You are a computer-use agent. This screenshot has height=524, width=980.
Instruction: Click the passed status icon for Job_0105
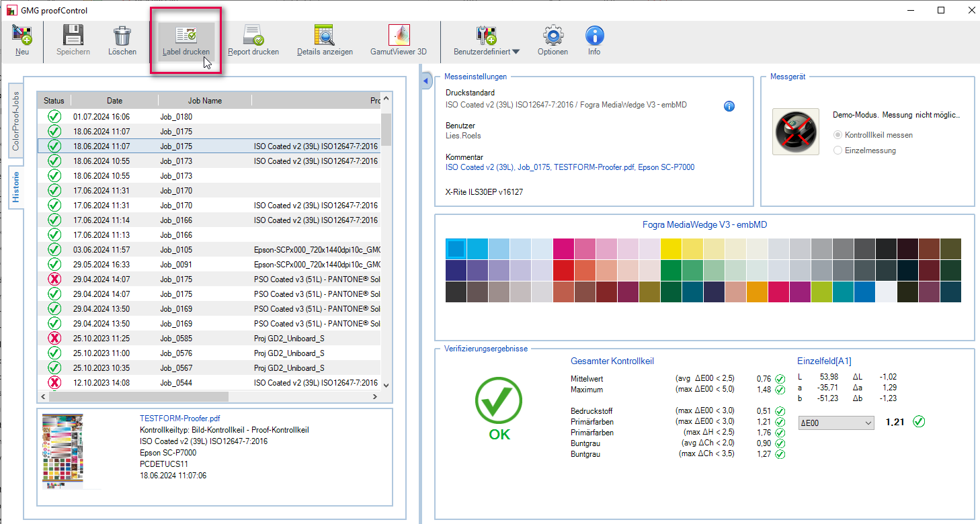point(54,250)
